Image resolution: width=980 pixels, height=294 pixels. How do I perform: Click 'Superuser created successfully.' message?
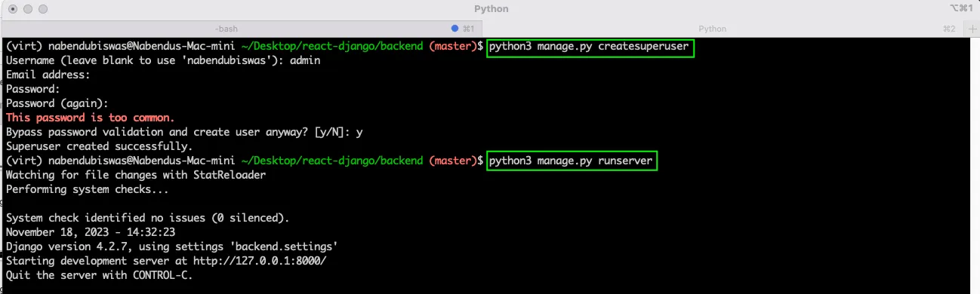click(99, 146)
